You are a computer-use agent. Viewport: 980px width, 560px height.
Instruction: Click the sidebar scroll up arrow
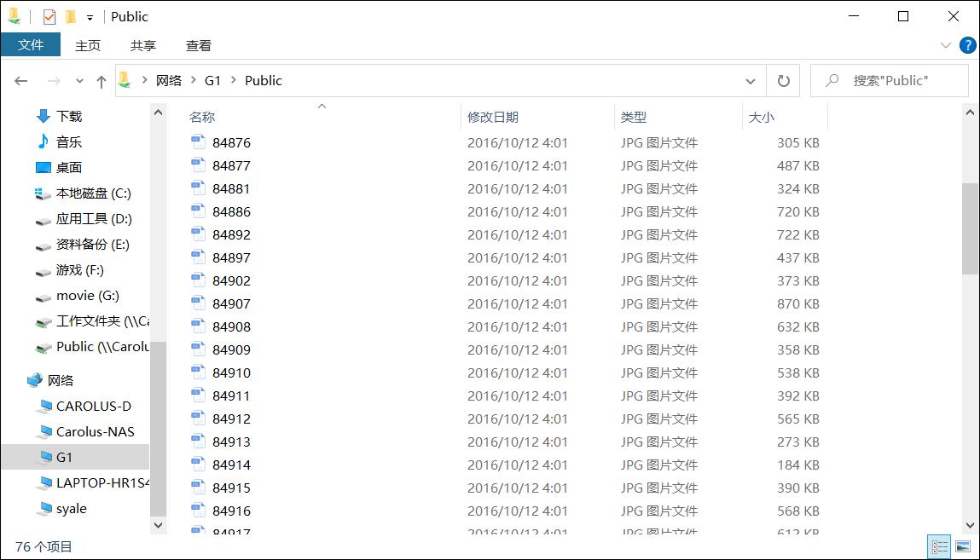click(158, 113)
